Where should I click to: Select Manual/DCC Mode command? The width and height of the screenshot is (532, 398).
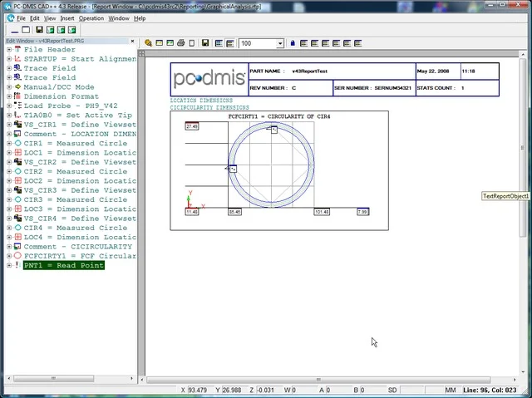(x=58, y=87)
